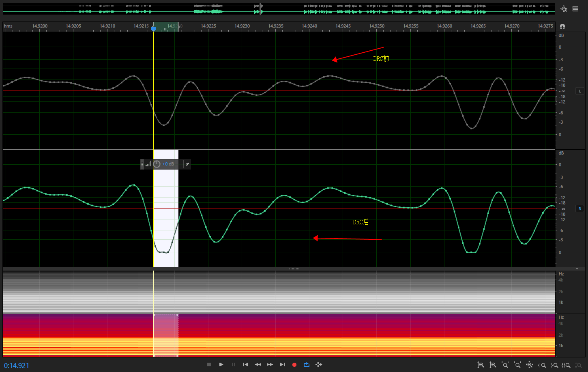Zoom to selection out point

point(554,365)
